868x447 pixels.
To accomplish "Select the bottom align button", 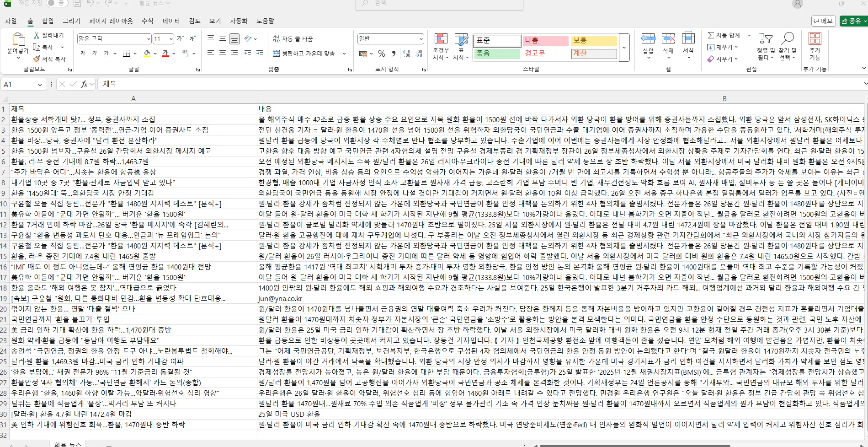I will pos(234,38).
